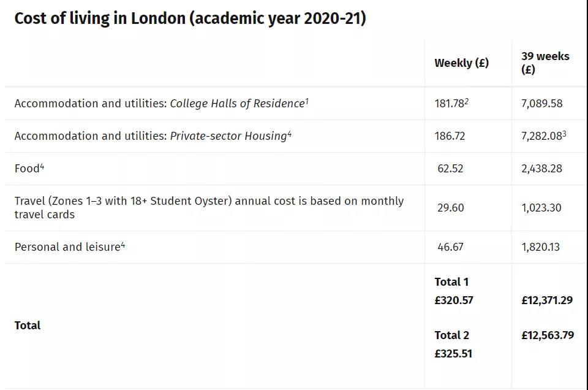
Task: Select the Travel weekly value 29.60
Action: click(450, 208)
